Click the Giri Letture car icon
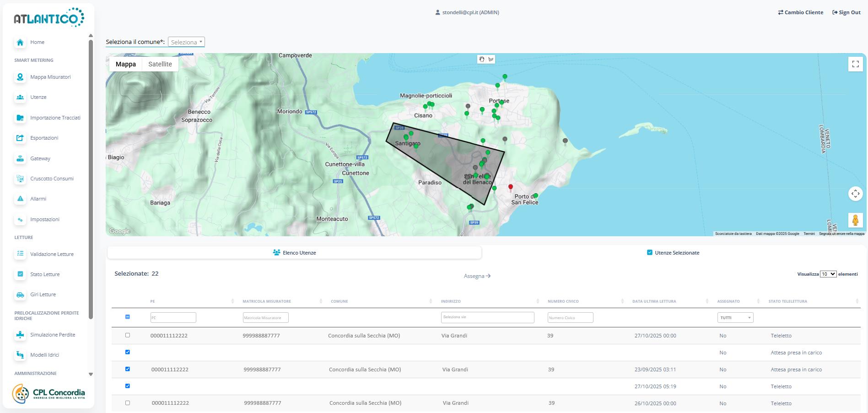The height and width of the screenshot is (413, 868). (20, 294)
